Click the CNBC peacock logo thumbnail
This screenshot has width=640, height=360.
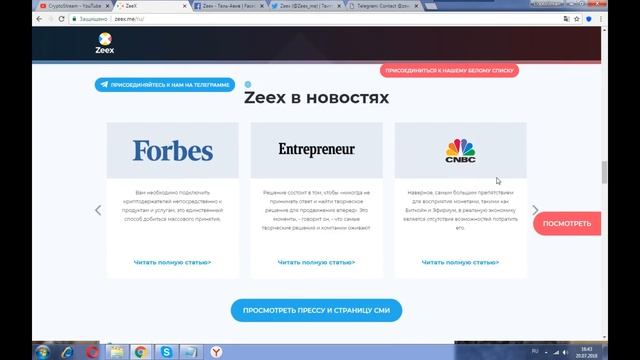point(460,150)
